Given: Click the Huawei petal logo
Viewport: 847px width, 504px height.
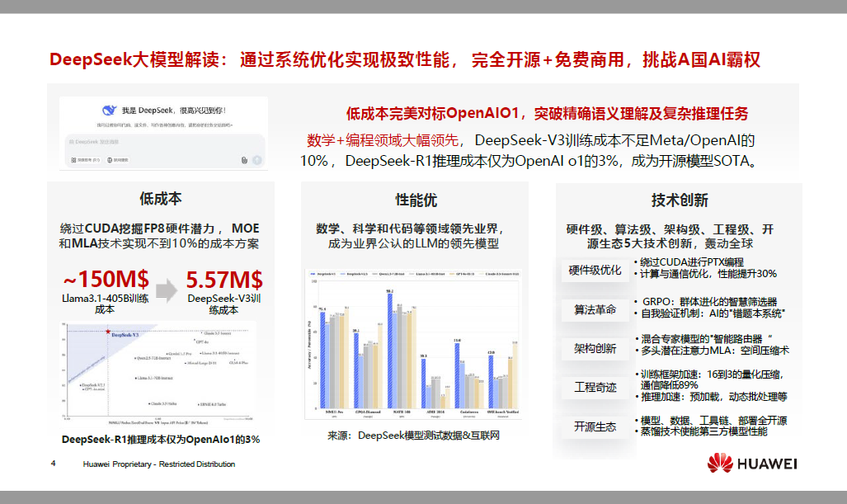Looking at the screenshot, I should [720, 463].
